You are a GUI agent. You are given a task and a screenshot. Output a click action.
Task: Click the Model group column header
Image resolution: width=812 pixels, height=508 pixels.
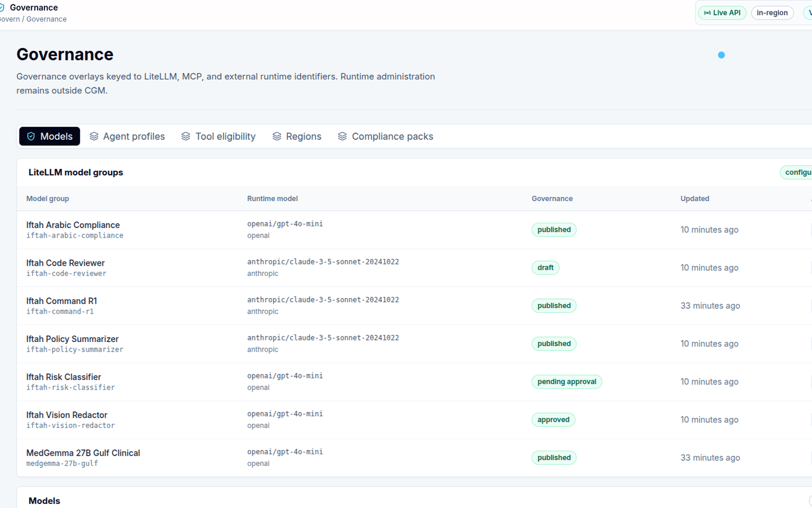point(47,199)
